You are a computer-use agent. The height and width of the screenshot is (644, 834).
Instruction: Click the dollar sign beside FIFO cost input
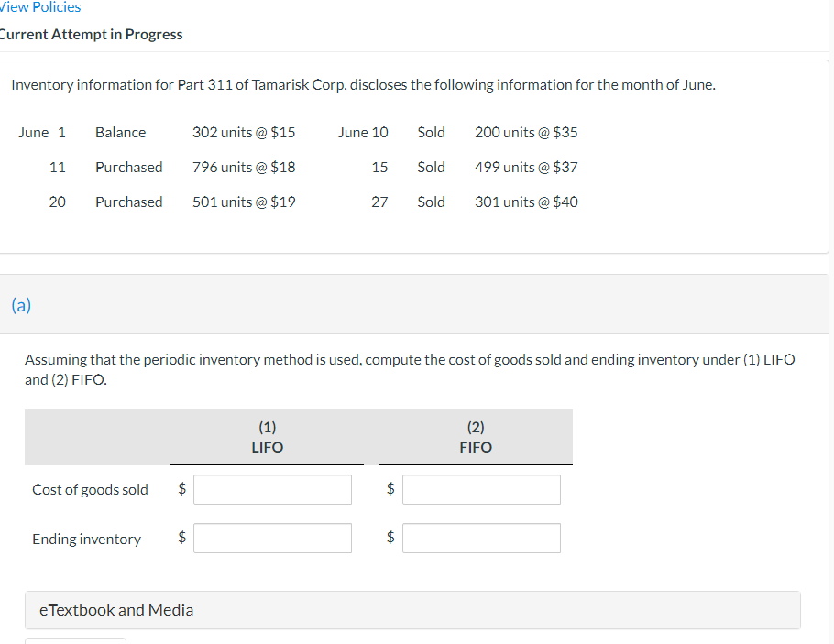(x=390, y=488)
